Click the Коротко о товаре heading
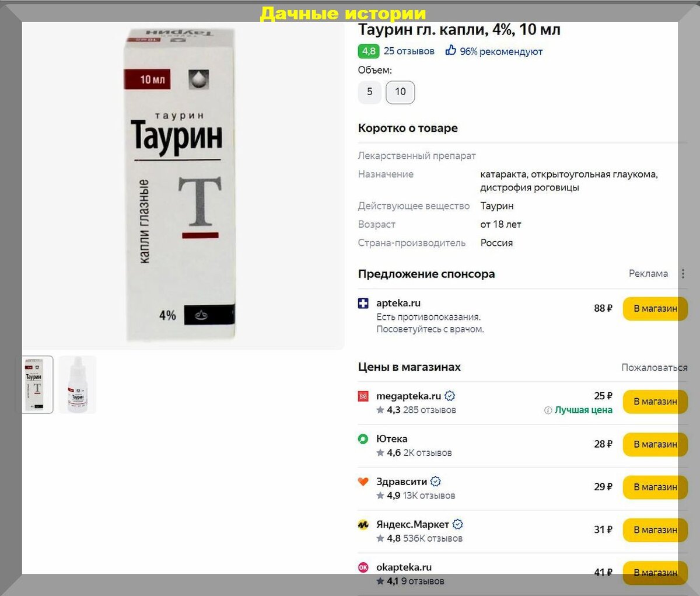The width and height of the screenshot is (700, 596). (x=408, y=128)
